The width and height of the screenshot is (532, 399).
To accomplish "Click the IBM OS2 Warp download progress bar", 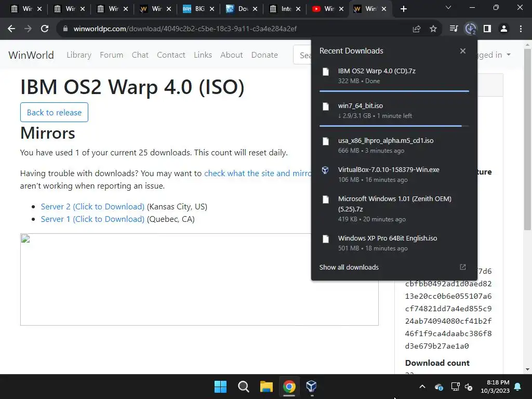I will 394,91.
